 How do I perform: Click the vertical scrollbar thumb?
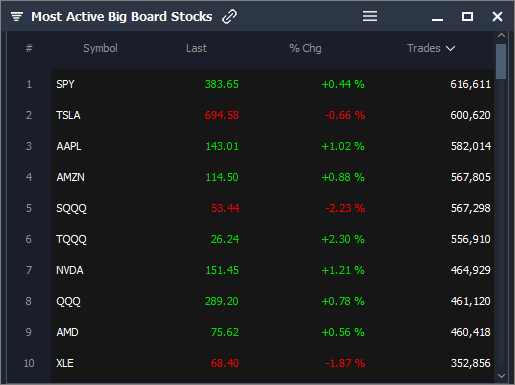click(x=501, y=61)
